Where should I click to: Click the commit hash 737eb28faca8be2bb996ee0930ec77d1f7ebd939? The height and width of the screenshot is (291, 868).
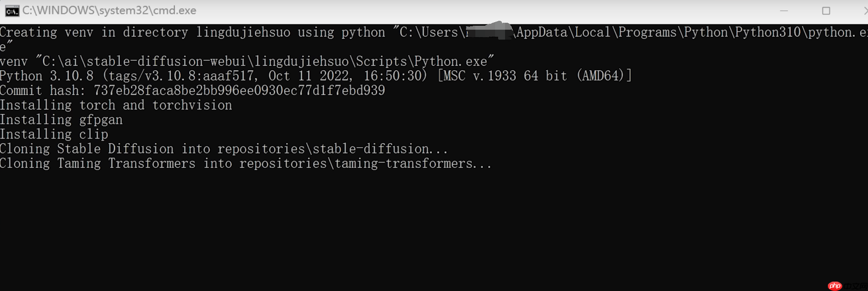(239, 90)
